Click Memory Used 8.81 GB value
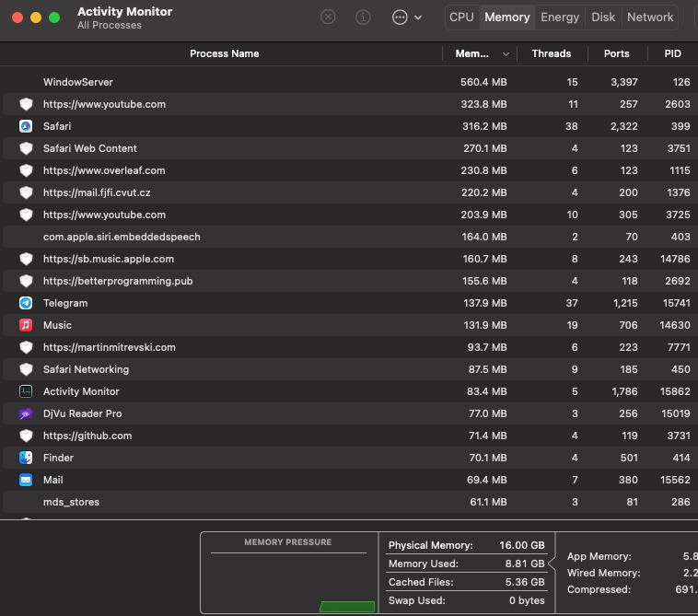 [x=524, y=564]
